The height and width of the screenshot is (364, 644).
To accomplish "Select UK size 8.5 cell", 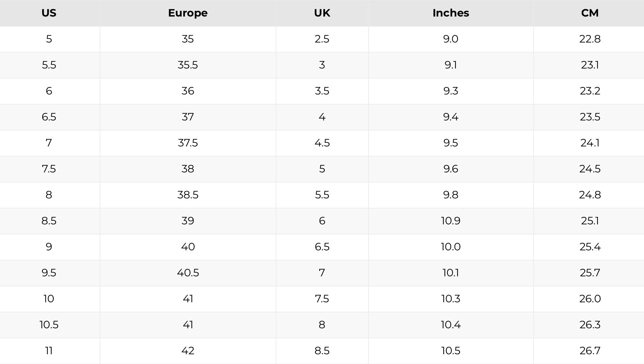I will 322,351.
